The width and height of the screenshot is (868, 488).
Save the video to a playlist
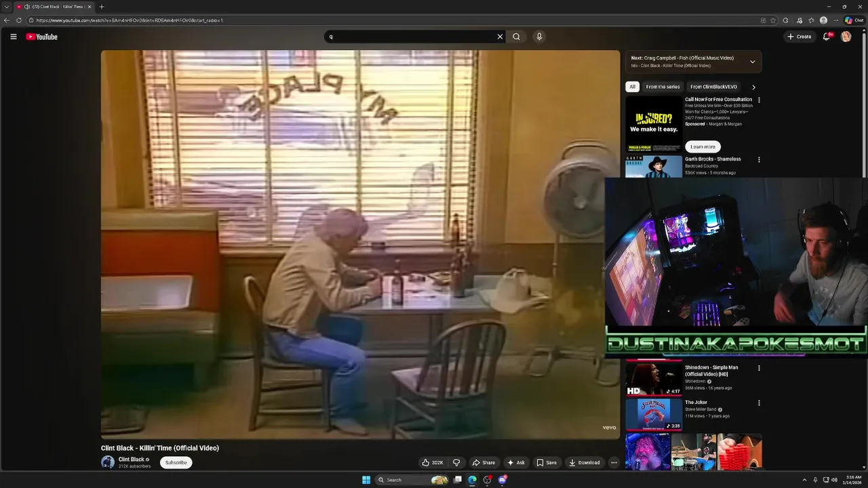point(547,463)
